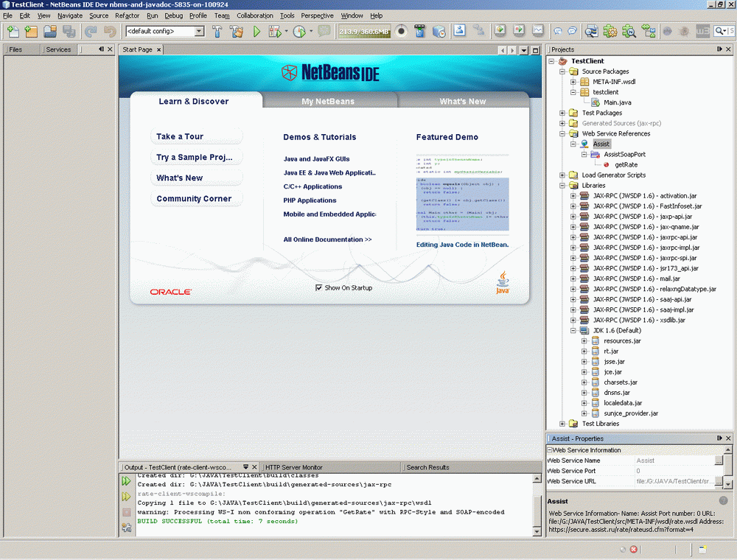
Task: Click the magnifier quick search icon
Action: pyautogui.click(x=720, y=31)
